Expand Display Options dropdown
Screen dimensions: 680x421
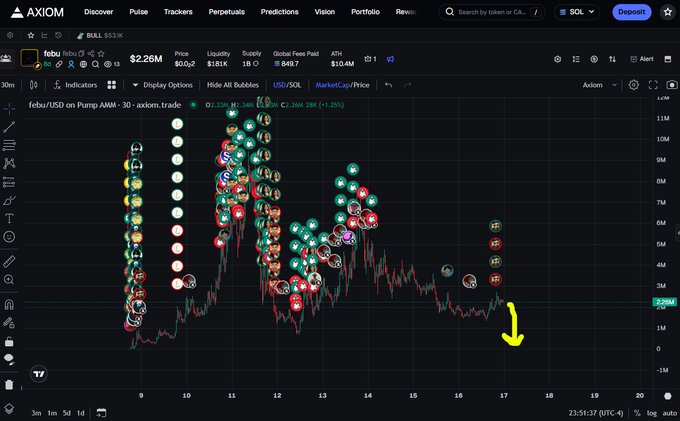click(x=163, y=85)
